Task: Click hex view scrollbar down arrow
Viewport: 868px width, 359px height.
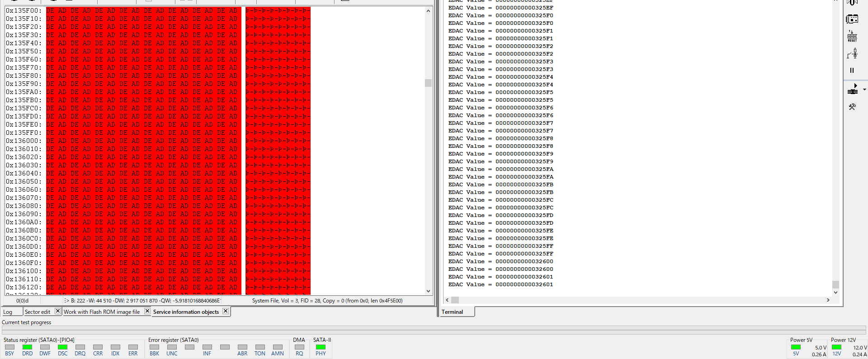Action: pyautogui.click(x=428, y=291)
